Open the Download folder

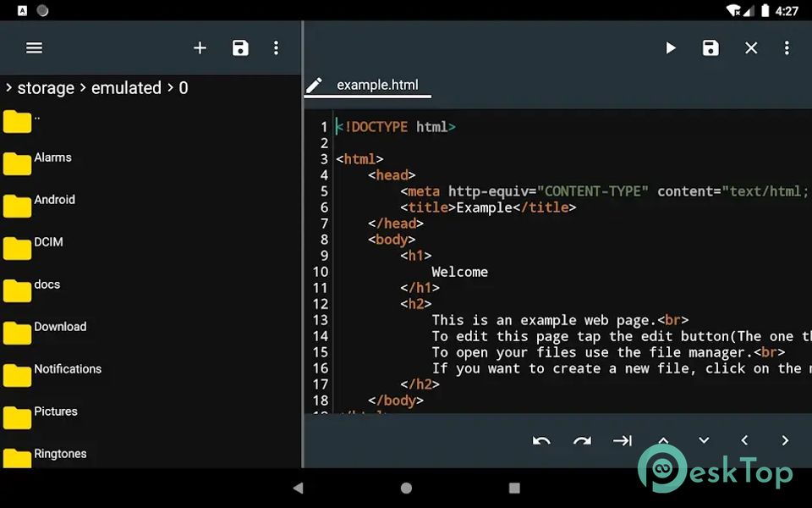click(x=59, y=328)
